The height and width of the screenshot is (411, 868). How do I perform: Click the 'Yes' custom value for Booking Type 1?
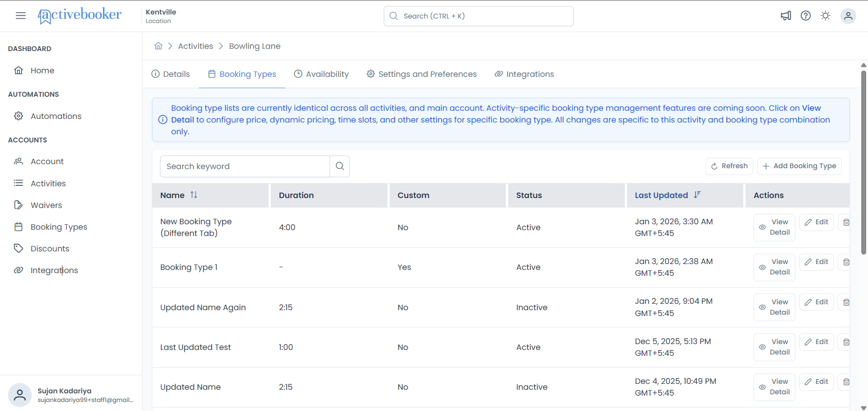(x=404, y=267)
